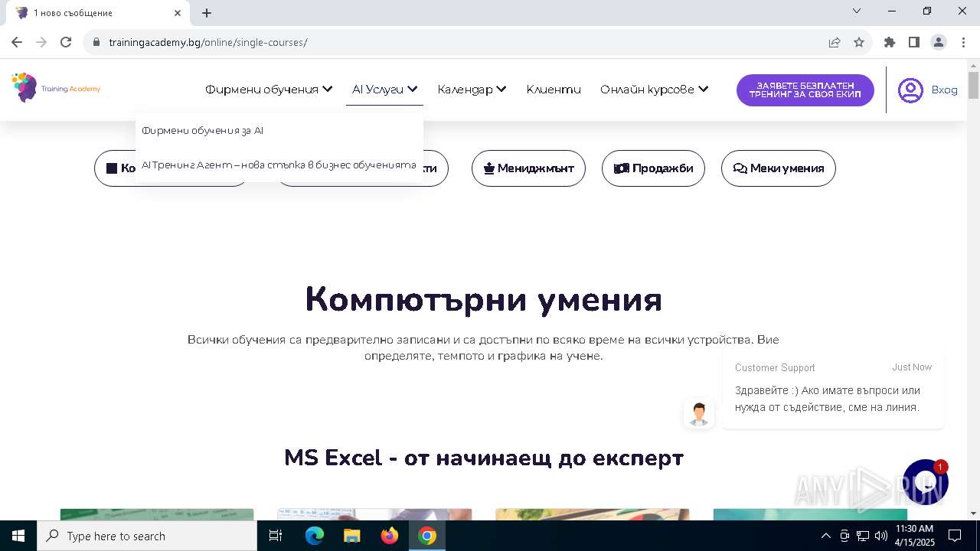This screenshot has width=980, height=551.
Task: Open File Explorer from taskbar
Action: 351,536
